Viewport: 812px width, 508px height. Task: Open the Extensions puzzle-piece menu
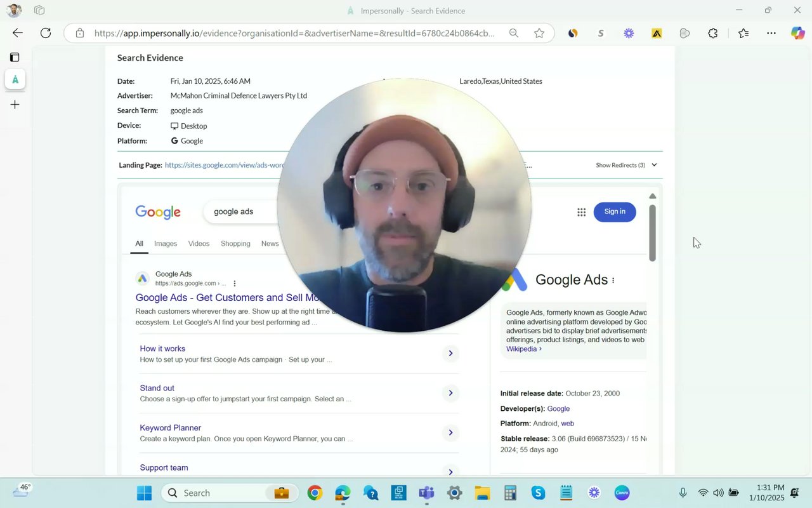coord(712,33)
